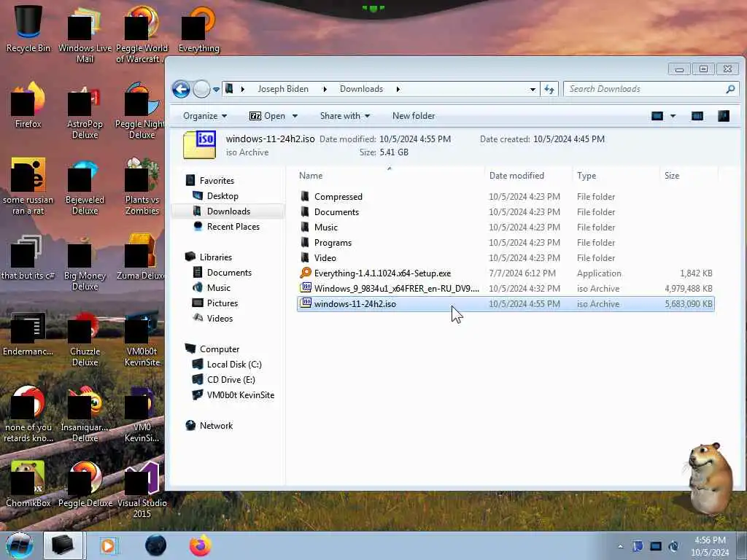Refresh the Downloads folder view
This screenshot has height=560, width=747.
pos(549,89)
